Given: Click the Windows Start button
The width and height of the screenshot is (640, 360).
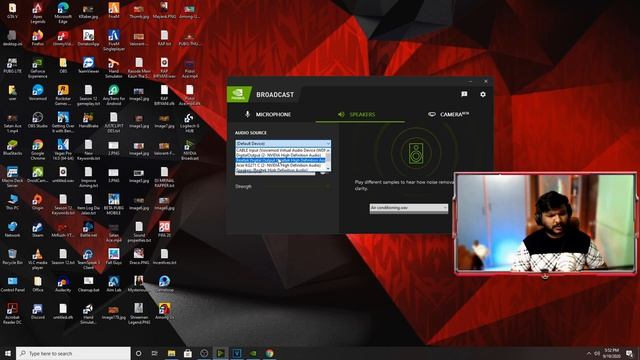Looking at the screenshot, I should (7, 353).
